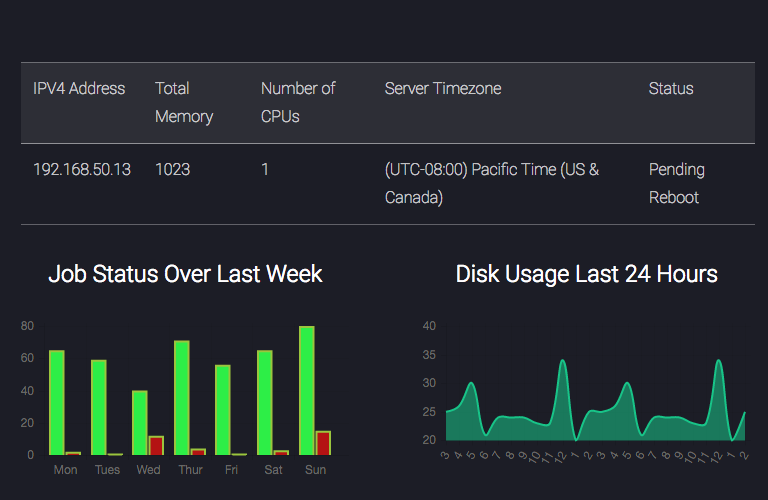
Task: Click Sunday's tall green bar
Action: coord(307,390)
